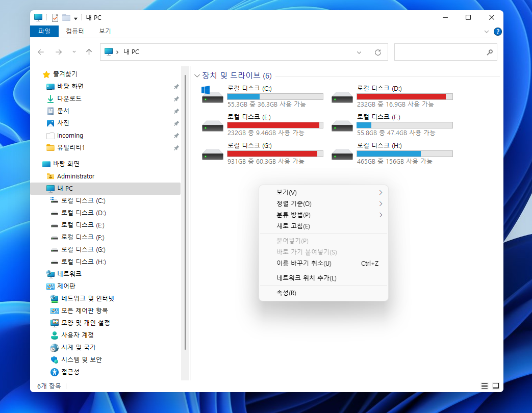Unpin Incoming using its pin icon
Image resolution: width=532 pixels, height=413 pixels.
[x=176, y=136]
